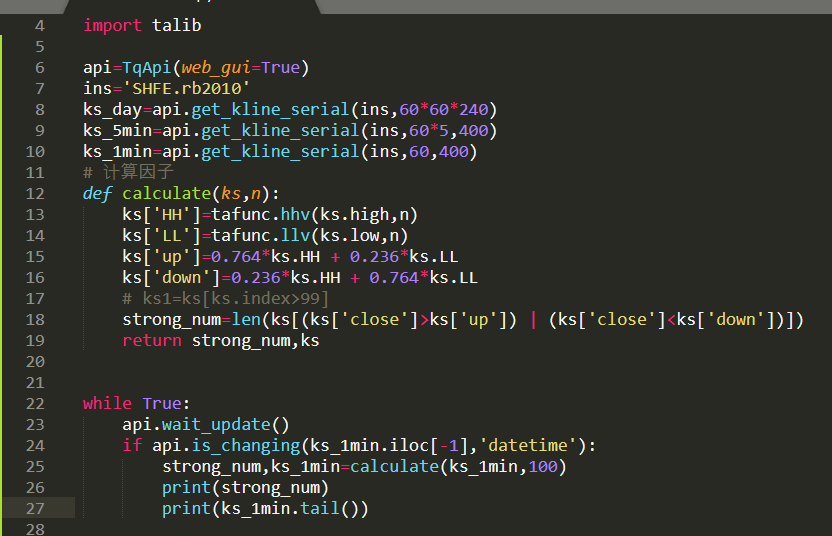Click 'wait_update' method call
The image size is (832, 536).
pos(216,425)
